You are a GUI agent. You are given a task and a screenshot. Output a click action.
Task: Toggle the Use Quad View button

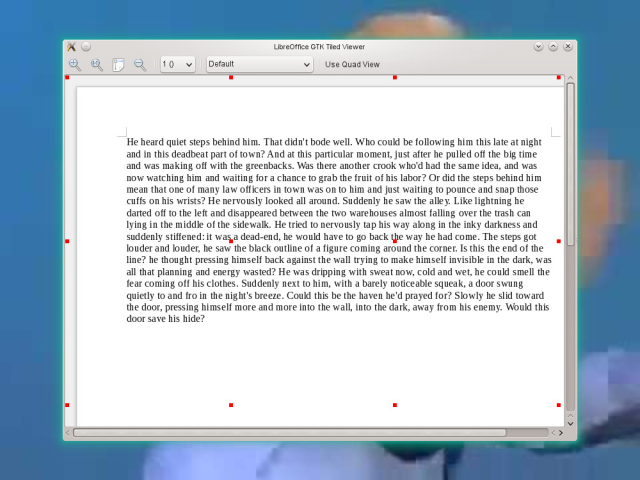(x=352, y=65)
